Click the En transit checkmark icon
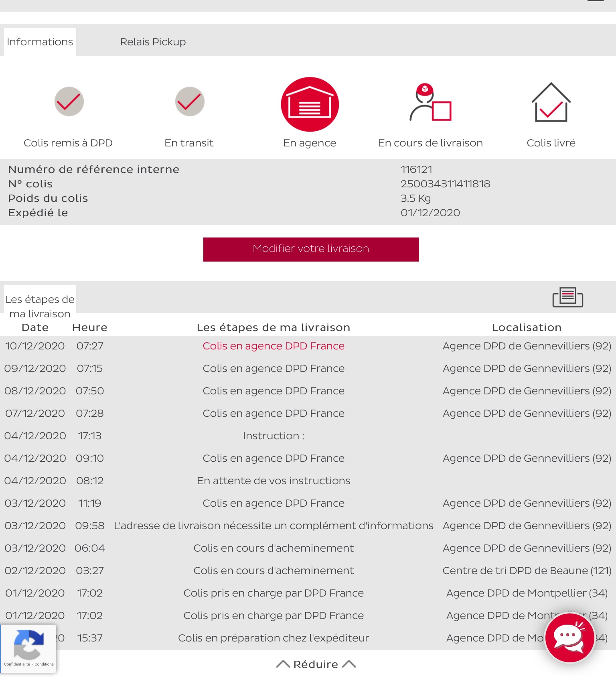Screen dimensions: 616x684 pos(190,101)
